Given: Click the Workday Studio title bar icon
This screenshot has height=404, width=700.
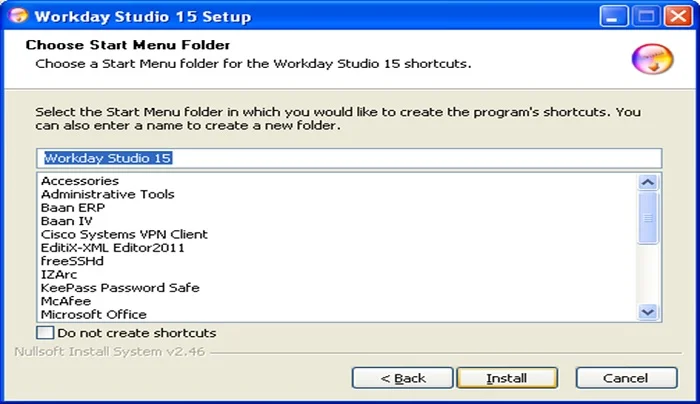Looking at the screenshot, I should point(18,16).
